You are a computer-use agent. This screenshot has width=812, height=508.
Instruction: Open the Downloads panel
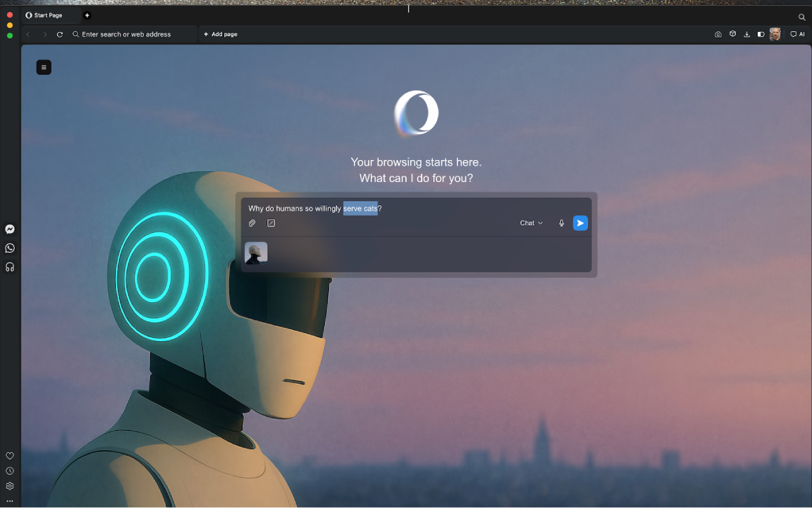[x=747, y=34]
